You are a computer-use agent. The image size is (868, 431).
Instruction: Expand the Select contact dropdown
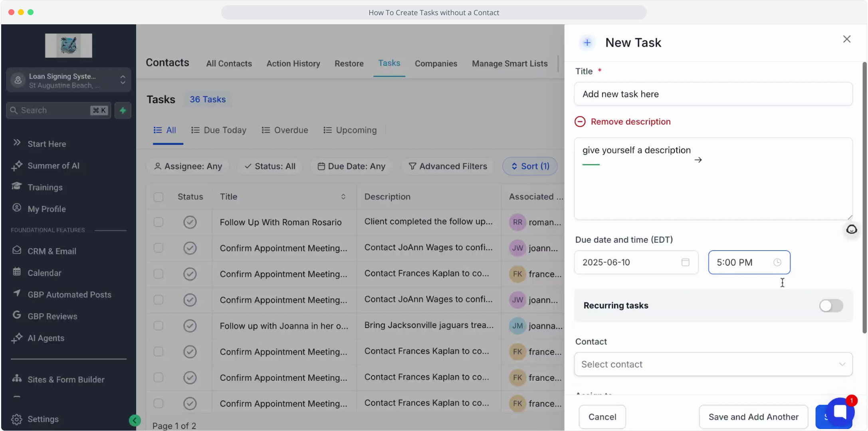coord(713,364)
